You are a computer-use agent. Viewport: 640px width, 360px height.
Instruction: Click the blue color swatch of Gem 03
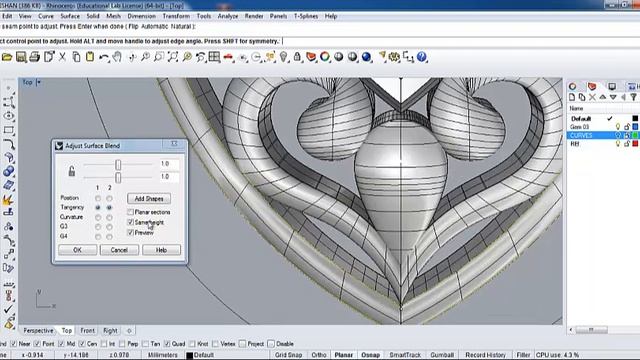click(x=635, y=127)
